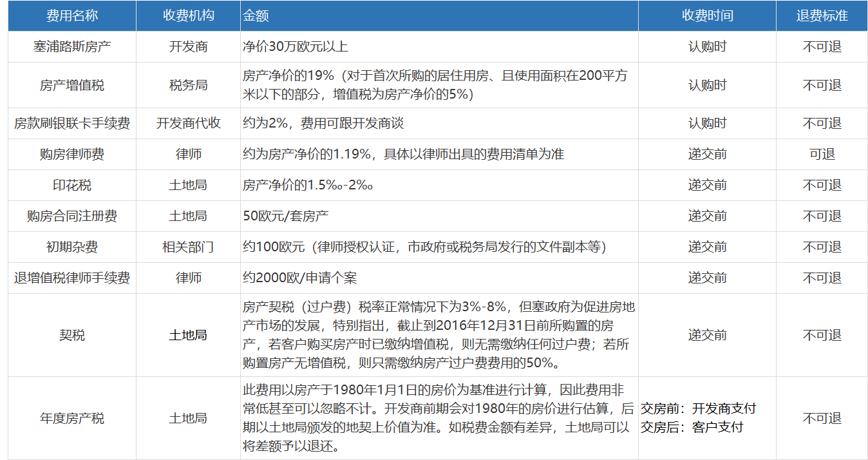868x460 pixels.
Task: Click '递交前' in 购房合同注册费 row
Action: 707,216
